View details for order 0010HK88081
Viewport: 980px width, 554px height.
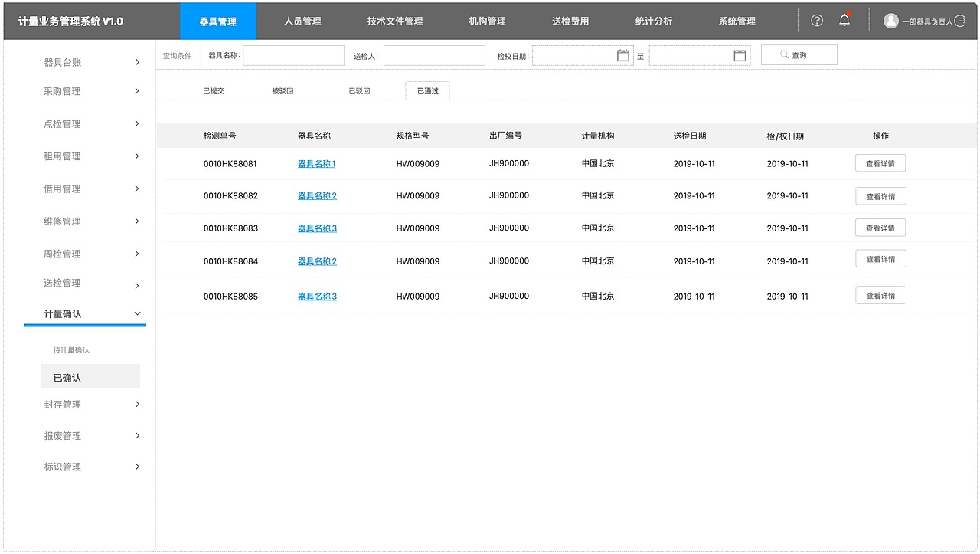point(880,163)
